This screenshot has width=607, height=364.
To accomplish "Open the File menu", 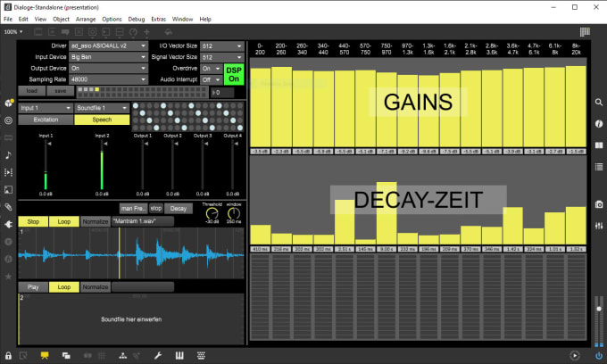I will (8, 19).
